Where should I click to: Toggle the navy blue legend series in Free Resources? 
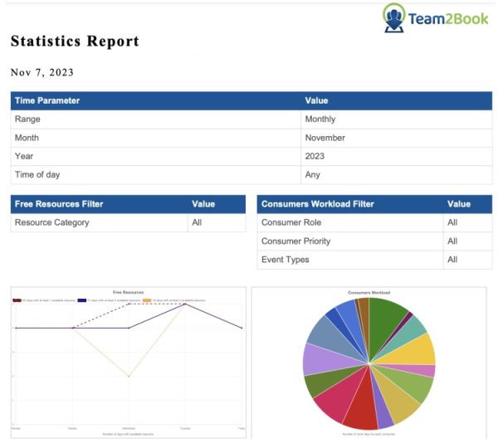coord(82,300)
